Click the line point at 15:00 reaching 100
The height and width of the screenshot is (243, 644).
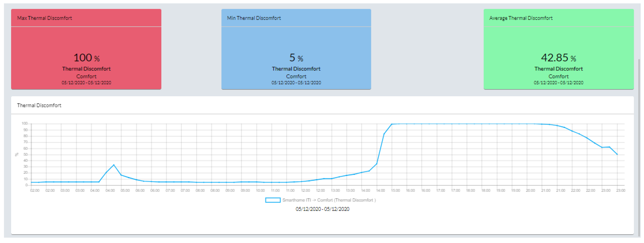[x=392, y=124]
